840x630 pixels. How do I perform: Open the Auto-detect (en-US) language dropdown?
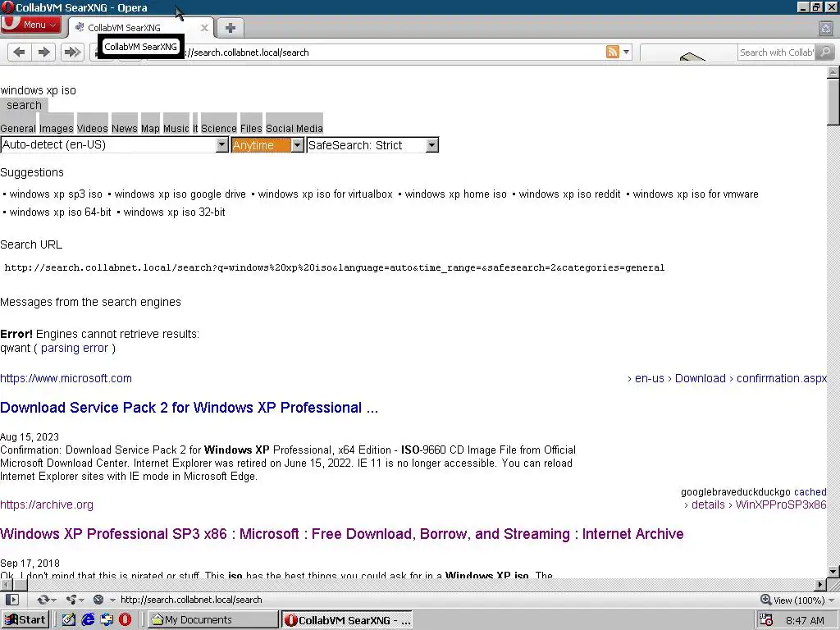click(115, 144)
